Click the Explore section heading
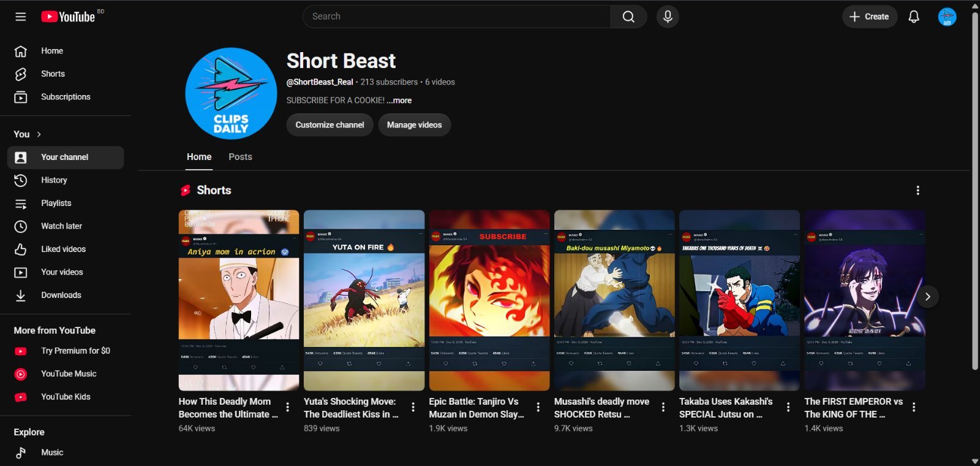 tap(29, 432)
